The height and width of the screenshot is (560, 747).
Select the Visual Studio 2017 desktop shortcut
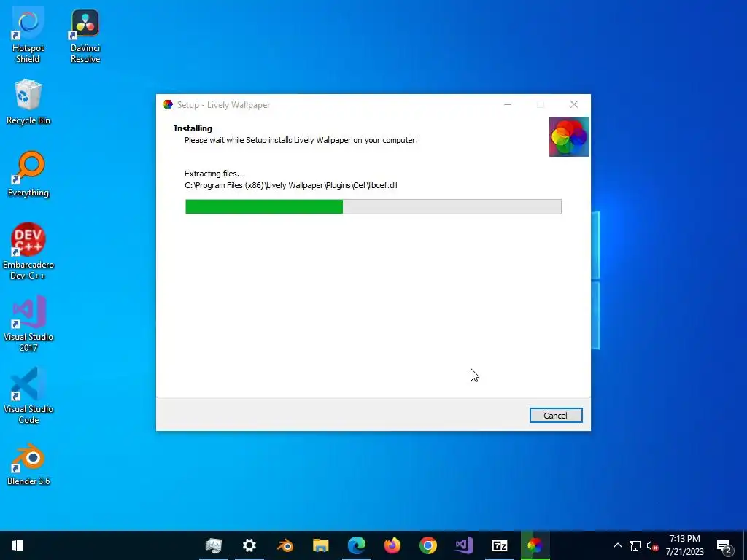28,323
